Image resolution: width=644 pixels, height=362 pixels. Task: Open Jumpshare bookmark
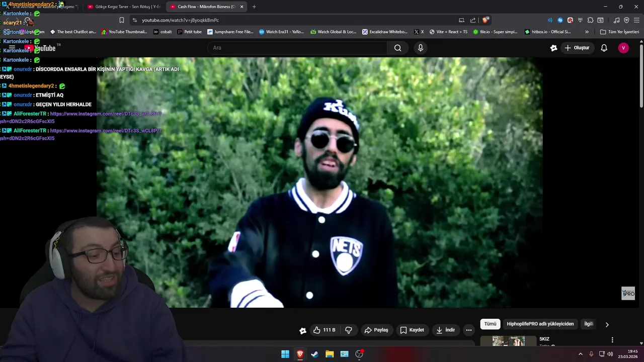point(230,32)
